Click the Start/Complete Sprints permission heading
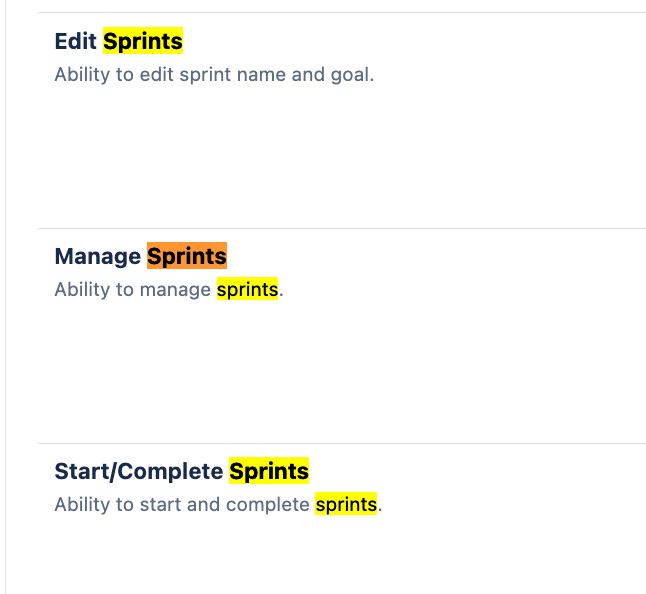This screenshot has height=594, width=646. (x=182, y=471)
